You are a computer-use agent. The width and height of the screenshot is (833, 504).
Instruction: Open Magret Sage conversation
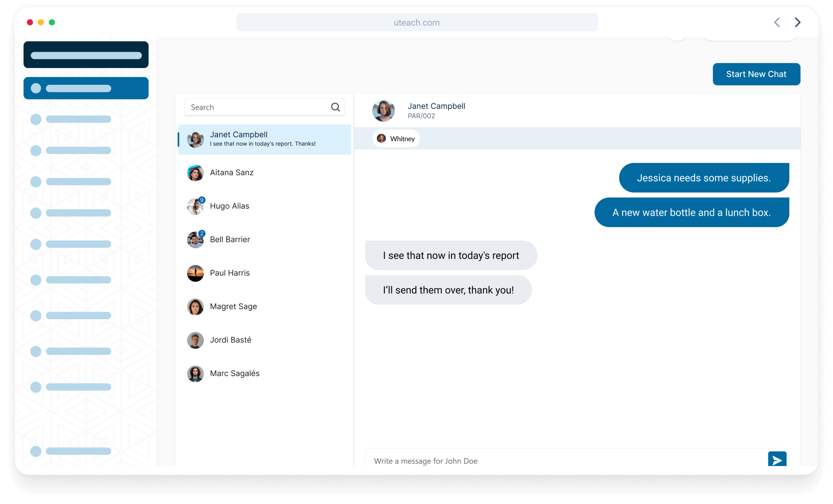point(233,307)
